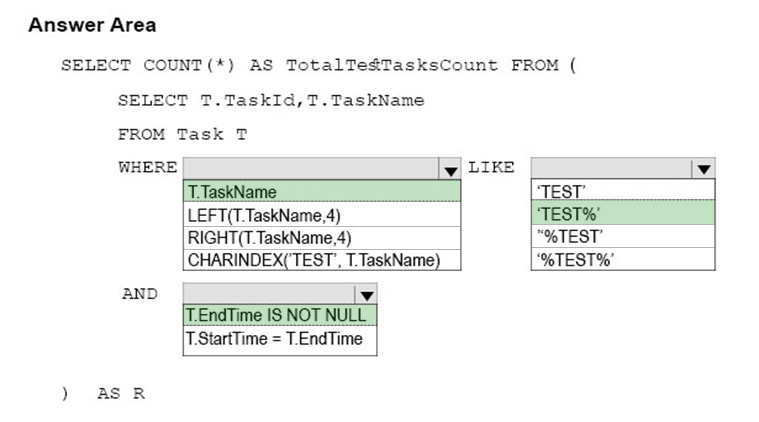Select the 'TEST' pattern option
The image size is (759, 422).
pos(623,191)
